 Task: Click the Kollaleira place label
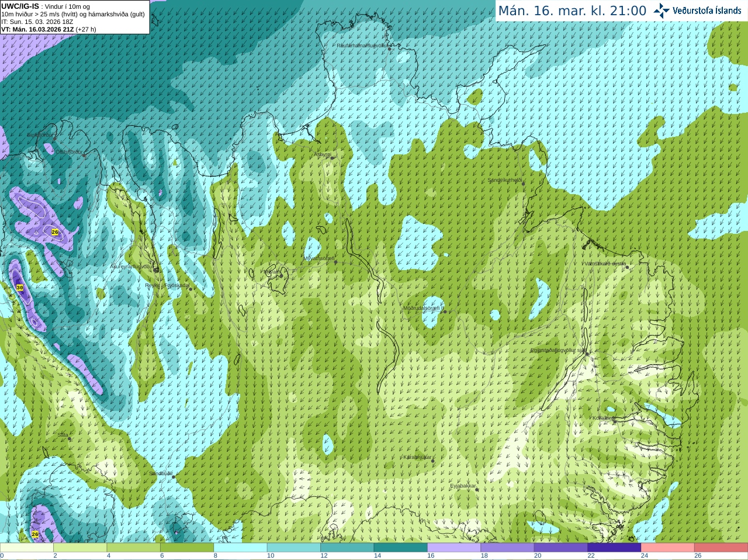point(603,418)
